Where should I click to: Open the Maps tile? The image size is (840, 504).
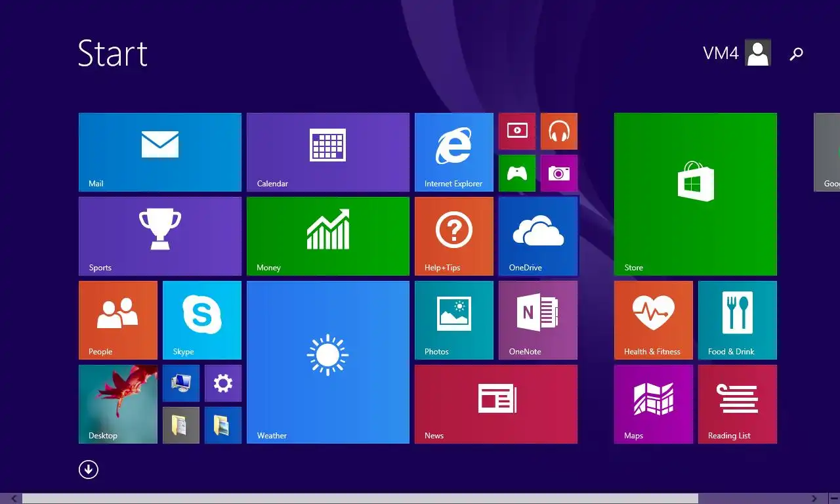click(654, 404)
